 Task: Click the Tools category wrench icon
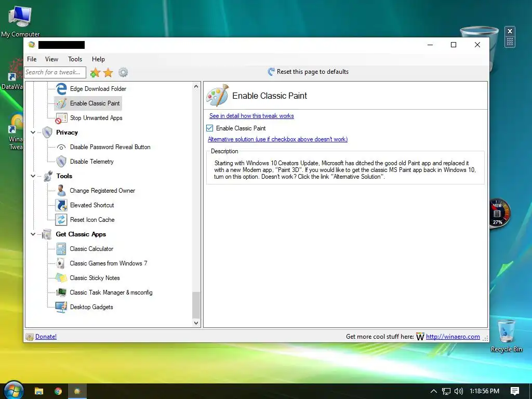pyautogui.click(x=48, y=176)
